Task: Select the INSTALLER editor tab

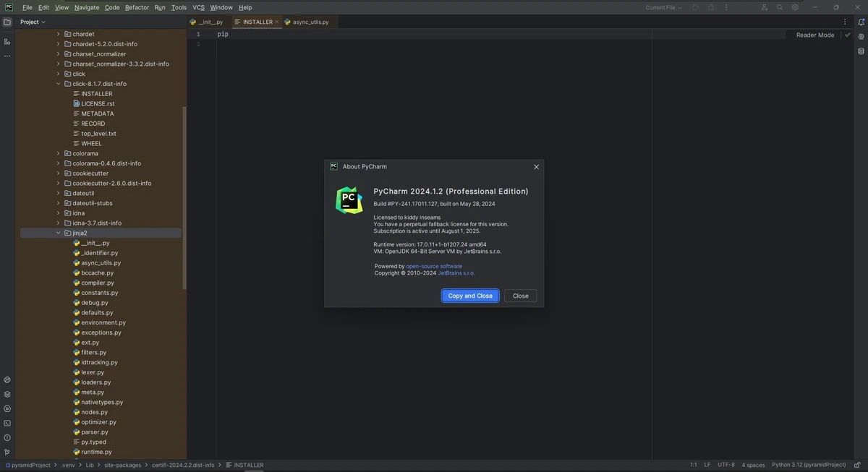Action: click(x=257, y=22)
